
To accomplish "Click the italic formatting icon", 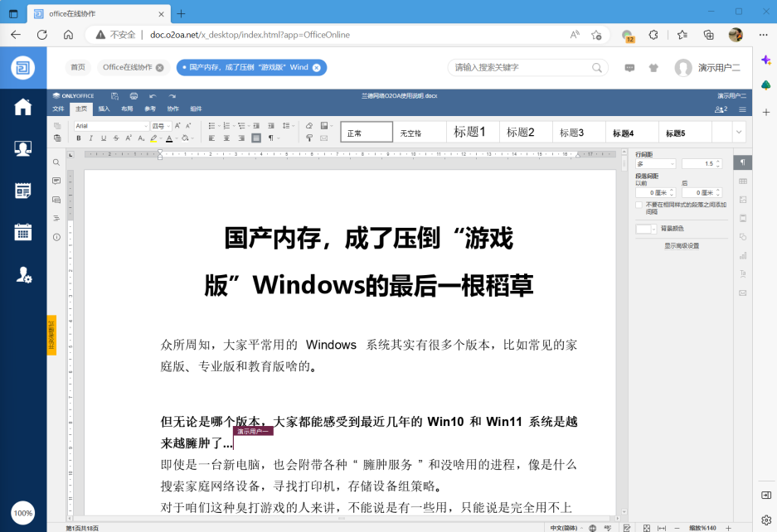I will pos(91,138).
